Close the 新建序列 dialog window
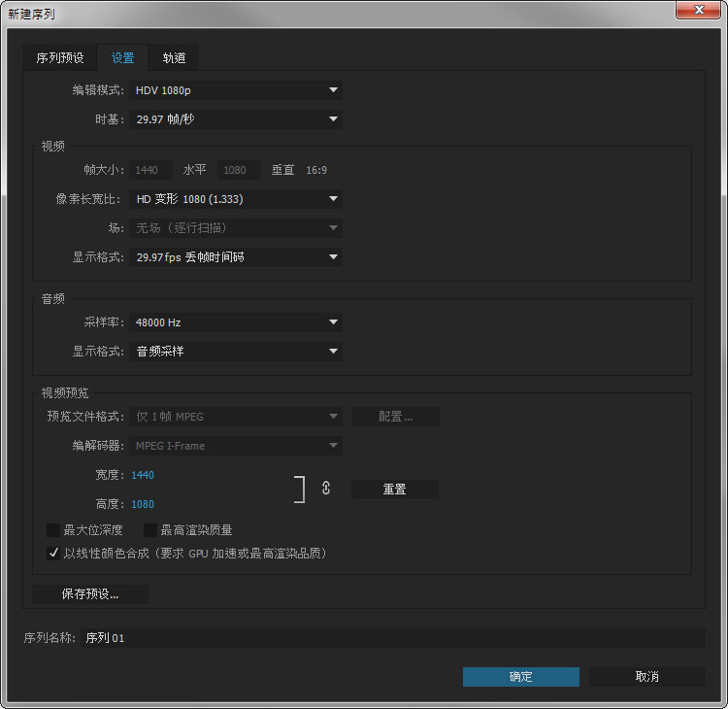 click(x=699, y=10)
